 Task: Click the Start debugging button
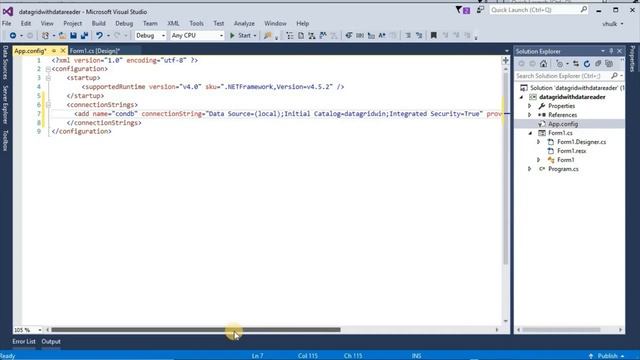tap(240, 36)
